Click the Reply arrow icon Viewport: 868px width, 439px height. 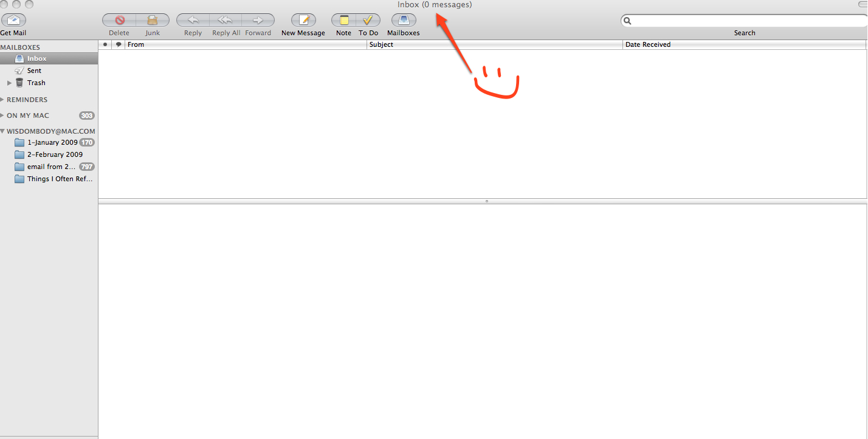coord(193,20)
